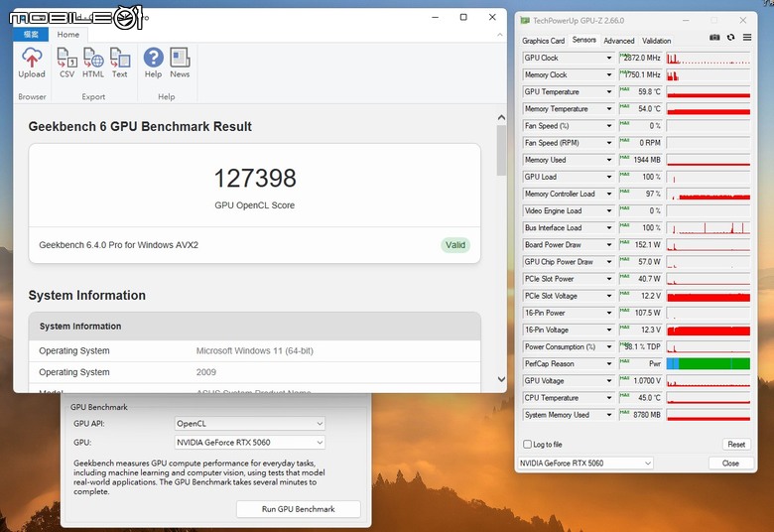Screen dimensions: 774x532
Task: Open PerfCap Reason sensor dropdown
Action: [608, 364]
